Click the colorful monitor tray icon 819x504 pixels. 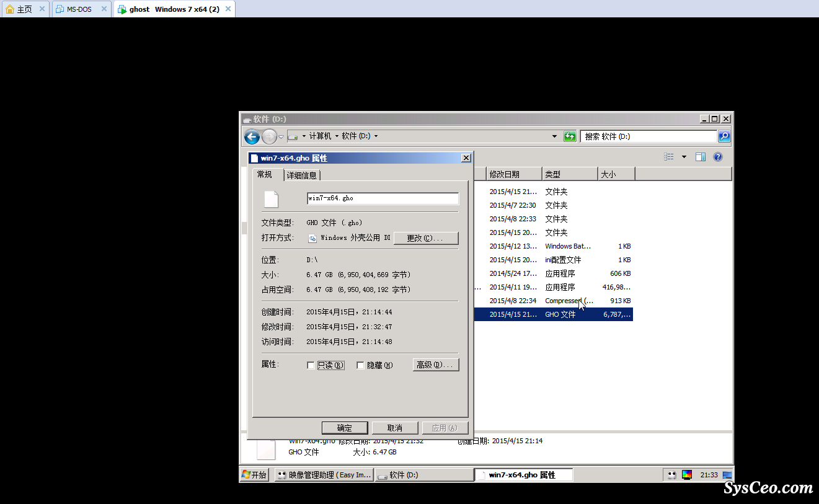(687, 475)
